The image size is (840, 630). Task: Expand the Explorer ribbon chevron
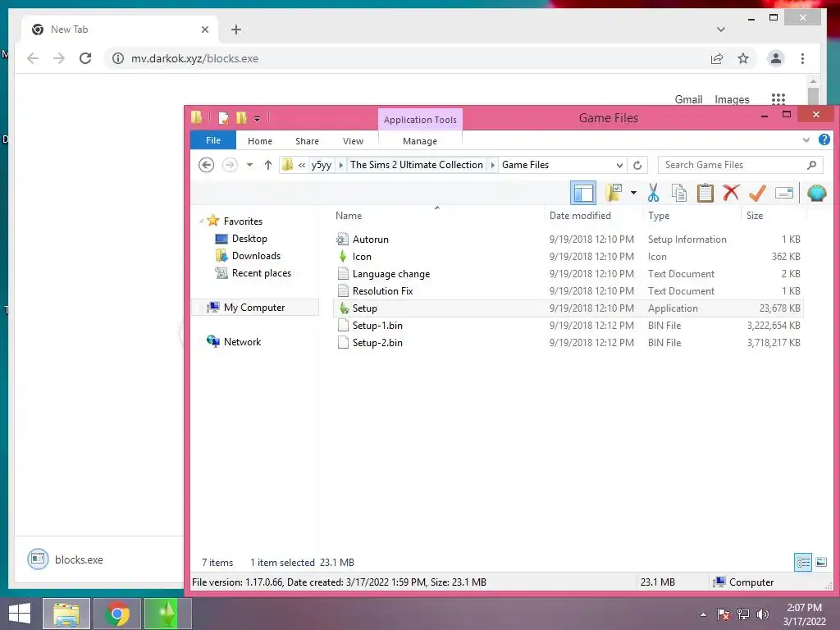coord(806,140)
